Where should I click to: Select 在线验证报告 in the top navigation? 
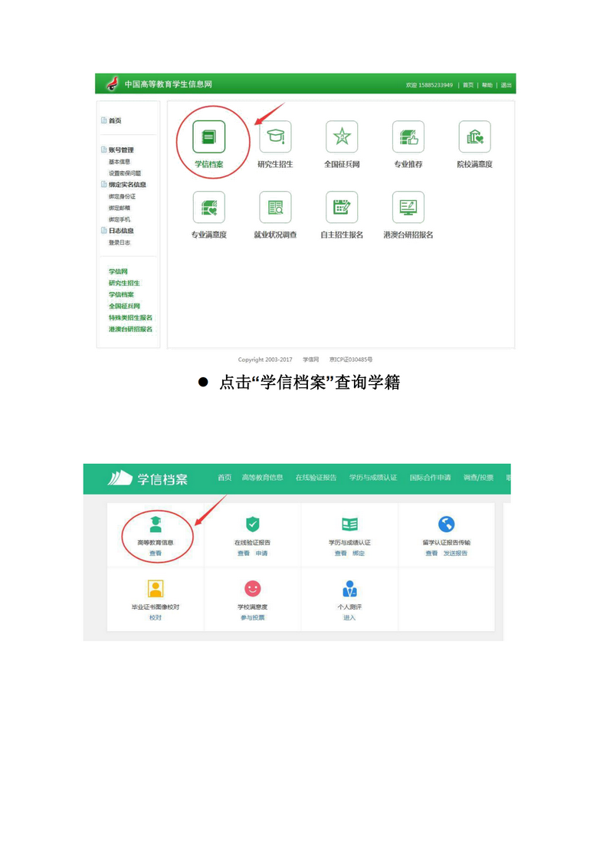click(x=316, y=478)
